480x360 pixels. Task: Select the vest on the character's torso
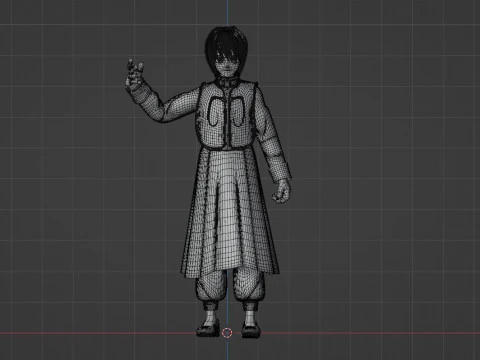click(227, 115)
